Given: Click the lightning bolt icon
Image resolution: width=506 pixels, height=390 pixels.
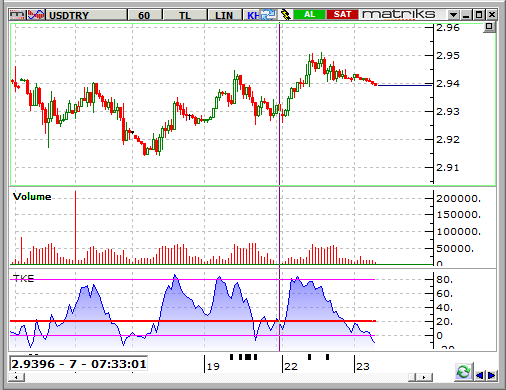Looking at the screenshot, I should [285, 15].
